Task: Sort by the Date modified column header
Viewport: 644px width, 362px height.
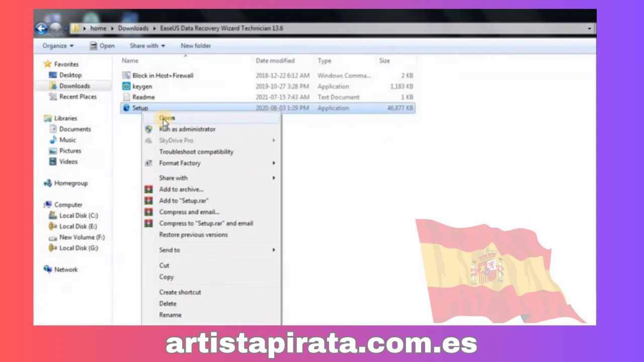Action: tap(275, 61)
